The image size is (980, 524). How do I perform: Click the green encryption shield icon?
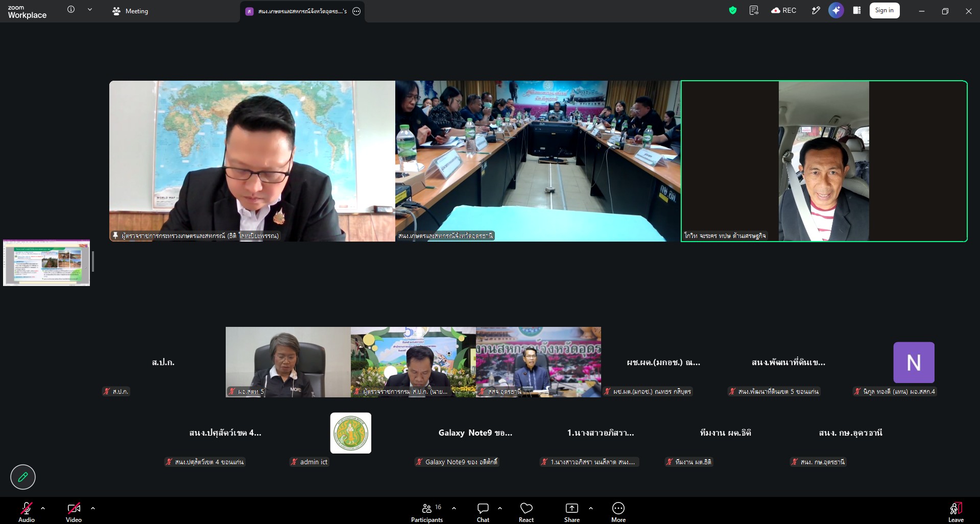[x=733, y=10]
